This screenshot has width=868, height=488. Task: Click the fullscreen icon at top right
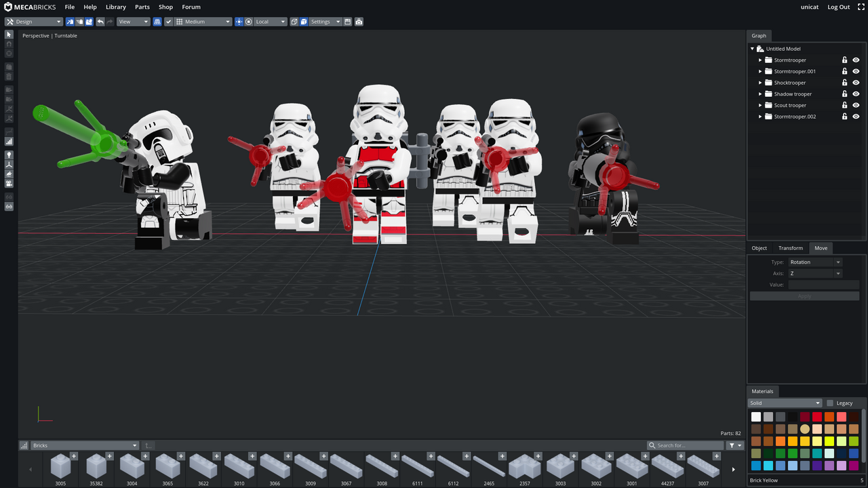point(861,7)
